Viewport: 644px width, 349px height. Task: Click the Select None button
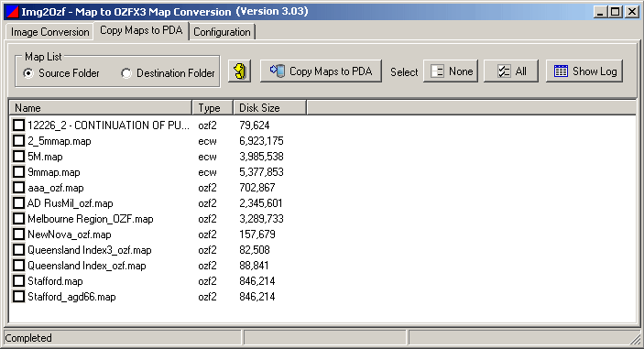point(451,71)
